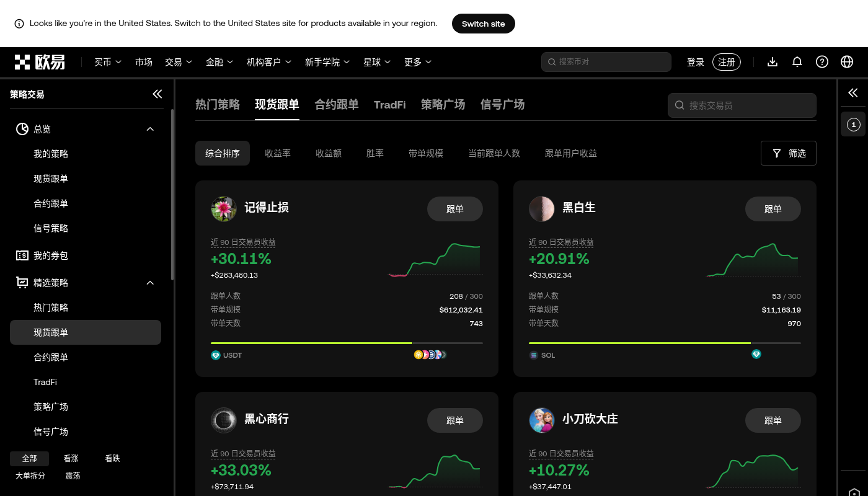Switch to the 合约跟单 tab
Image resolution: width=868 pixels, height=496 pixels.
coord(337,104)
